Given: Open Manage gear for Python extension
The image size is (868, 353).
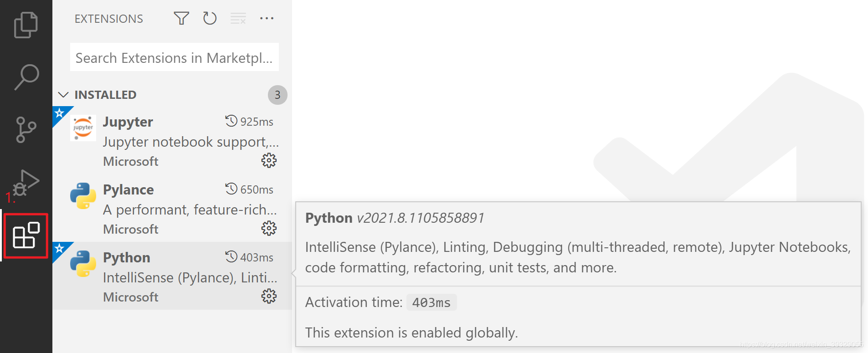Looking at the screenshot, I should (269, 296).
